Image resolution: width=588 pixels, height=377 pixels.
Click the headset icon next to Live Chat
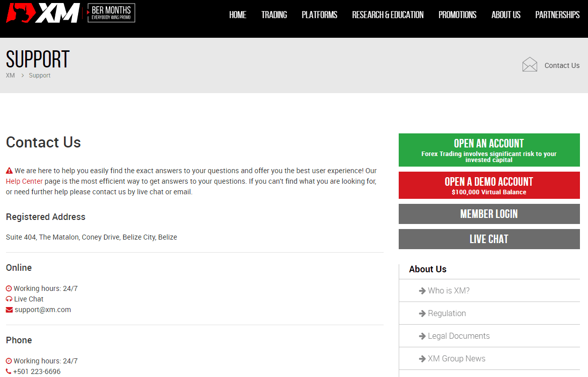[x=8, y=298]
